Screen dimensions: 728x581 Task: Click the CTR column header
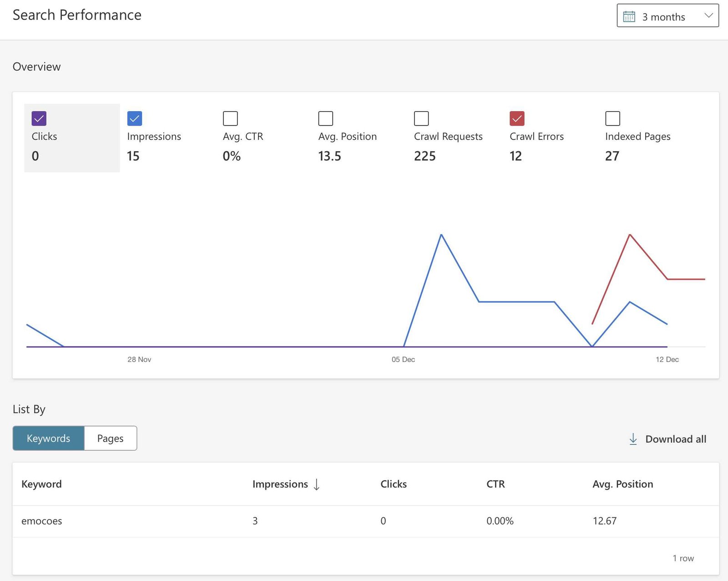(495, 484)
